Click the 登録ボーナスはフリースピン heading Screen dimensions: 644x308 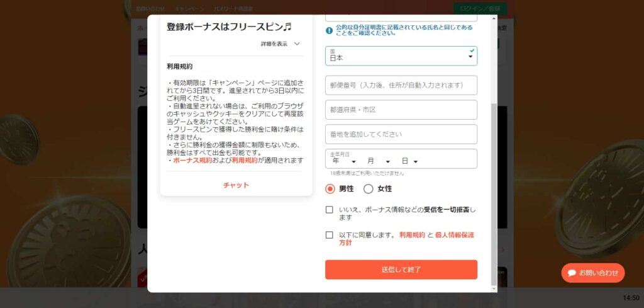tap(229, 26)
